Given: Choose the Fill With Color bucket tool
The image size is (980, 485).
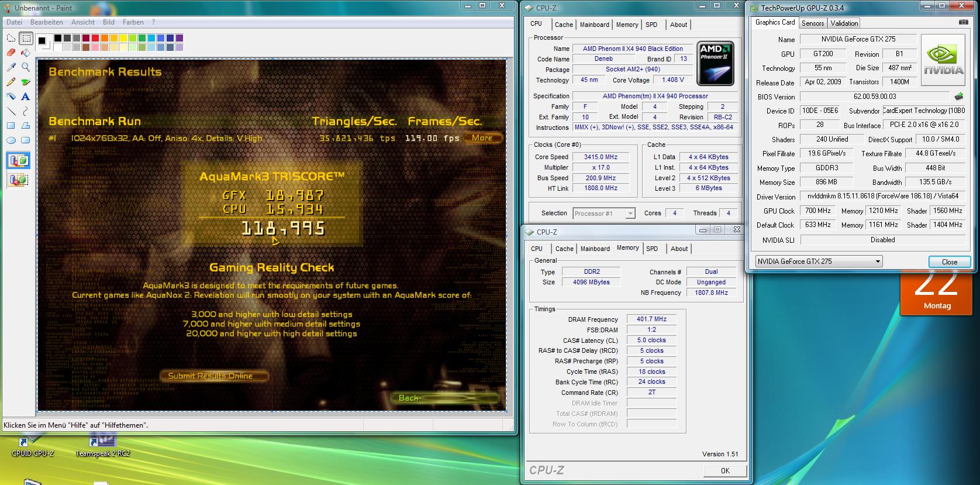Looking at the screenshot, I should (26, 53).
